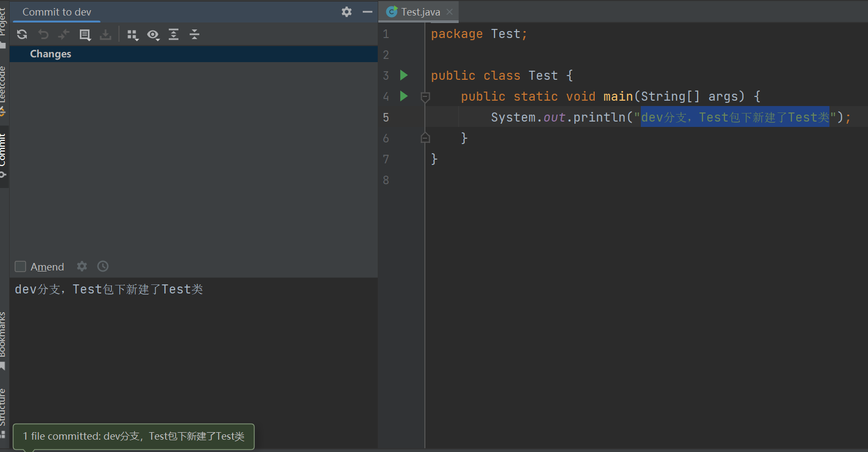Click line number 8 in the gutter
Screen dimensions: 868x452
[x=386, y=180]
